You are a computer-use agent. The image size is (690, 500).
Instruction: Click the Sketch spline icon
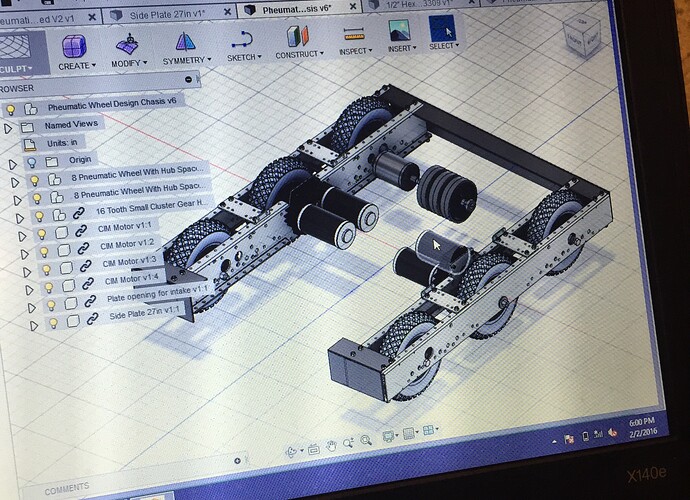click(x=242, y=40)
